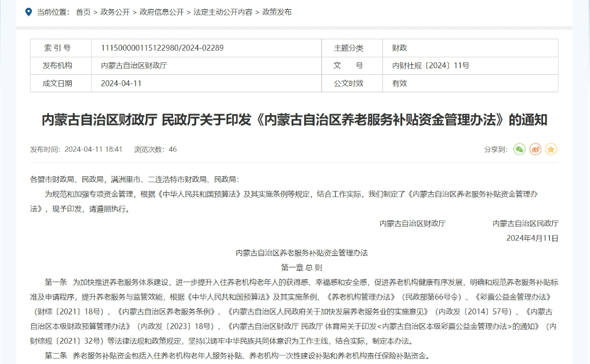Click the 成文日期 label cell
Screen dimensions: 590x364
click(61, 83)
